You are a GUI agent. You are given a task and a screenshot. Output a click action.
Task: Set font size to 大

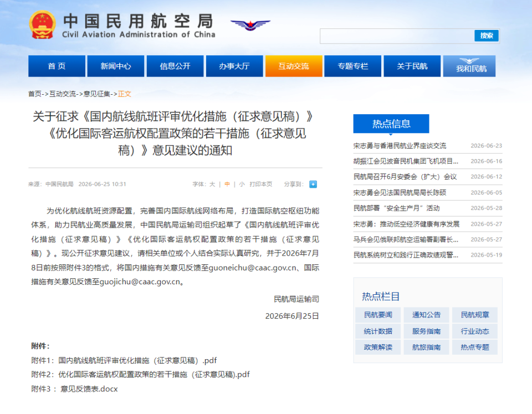(212, 184)
